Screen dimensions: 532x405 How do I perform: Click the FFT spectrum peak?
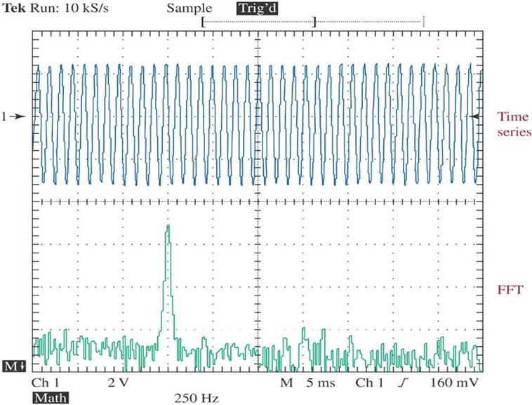(x=168, y=227)
